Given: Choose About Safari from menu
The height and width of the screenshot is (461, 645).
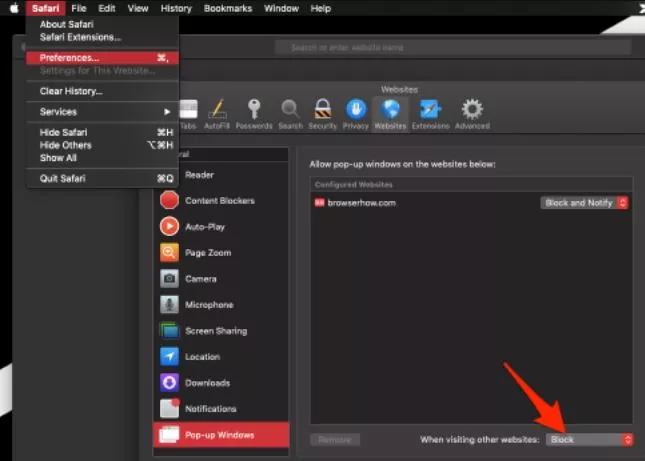Looking at the screenshot, I should tap(102, 24).
